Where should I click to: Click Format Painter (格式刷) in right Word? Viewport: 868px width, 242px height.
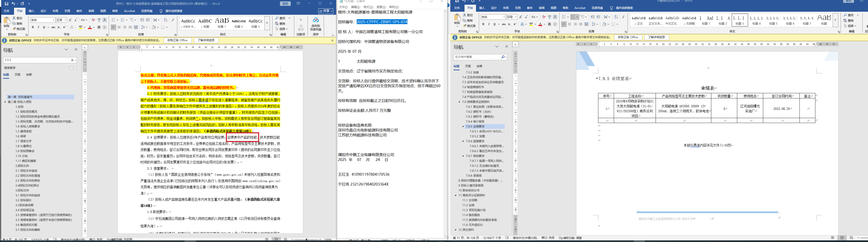[469, 26]
